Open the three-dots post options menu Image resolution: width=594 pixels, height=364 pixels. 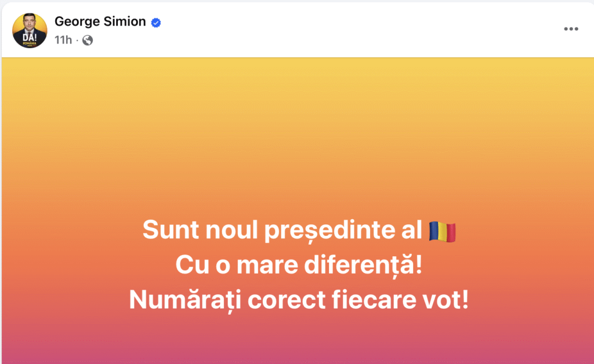[571, 29]
